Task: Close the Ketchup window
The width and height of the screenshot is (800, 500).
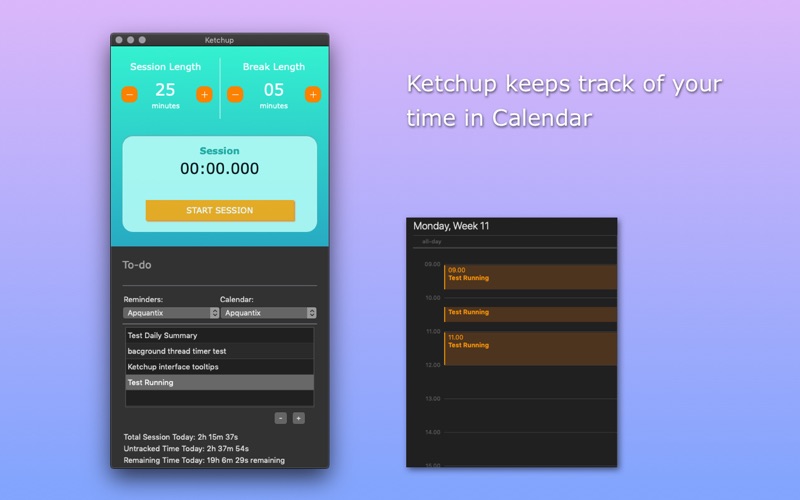Action: (x=119, y=40)
